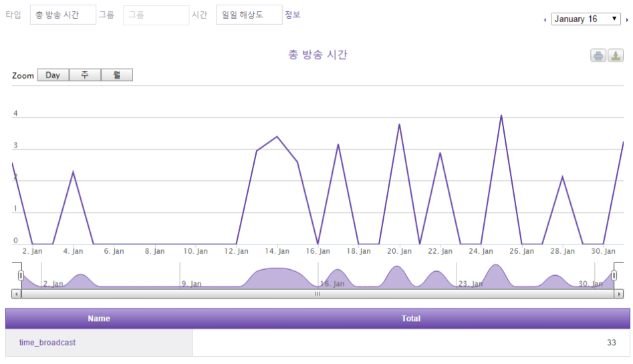Select the 주 (week) zoom button

[85, 75]
